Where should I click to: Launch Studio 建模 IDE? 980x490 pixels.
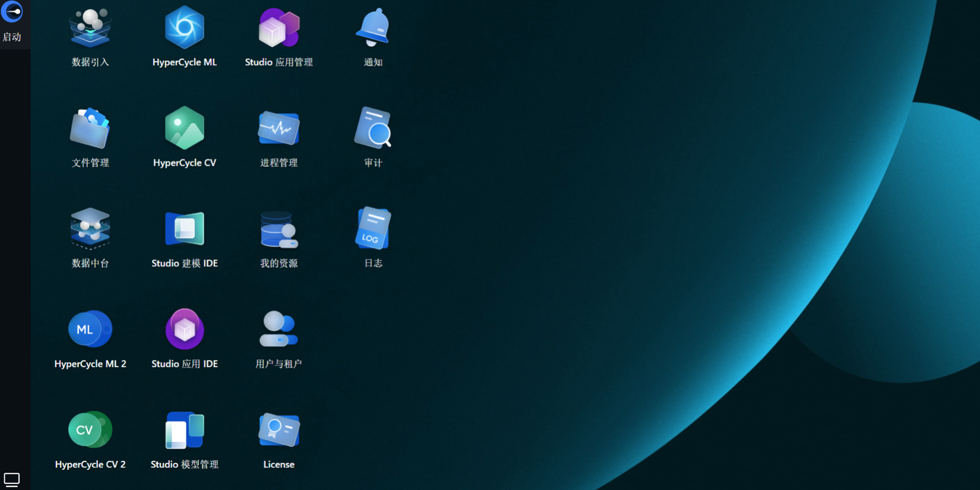[x=184, y=229]
